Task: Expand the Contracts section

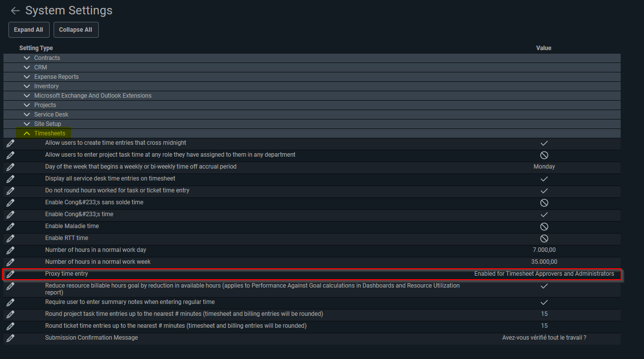Action: 27,58
